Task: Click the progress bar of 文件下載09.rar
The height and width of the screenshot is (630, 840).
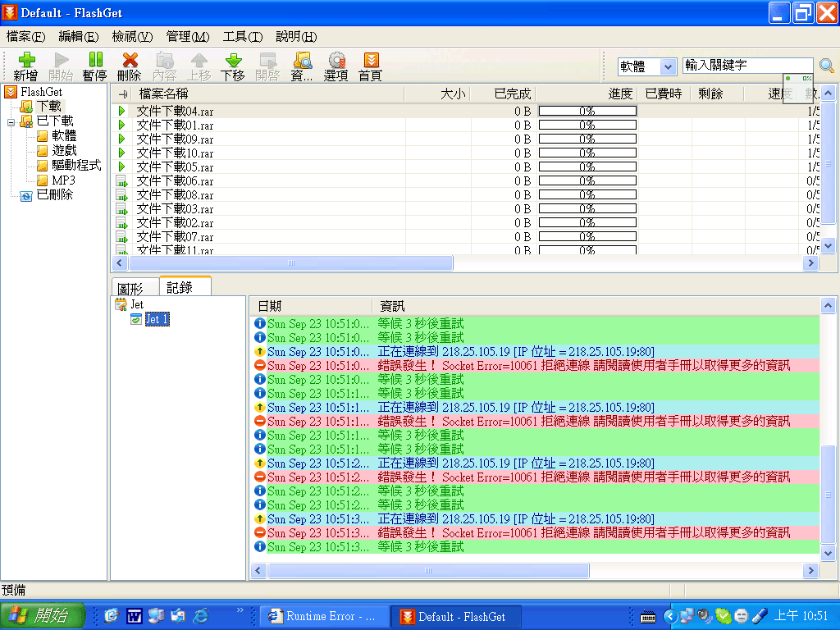Action: (587, 139)
